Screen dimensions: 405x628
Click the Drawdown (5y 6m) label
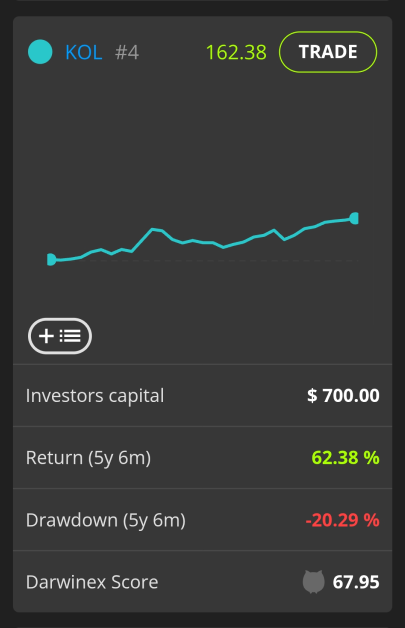(106, 520)
